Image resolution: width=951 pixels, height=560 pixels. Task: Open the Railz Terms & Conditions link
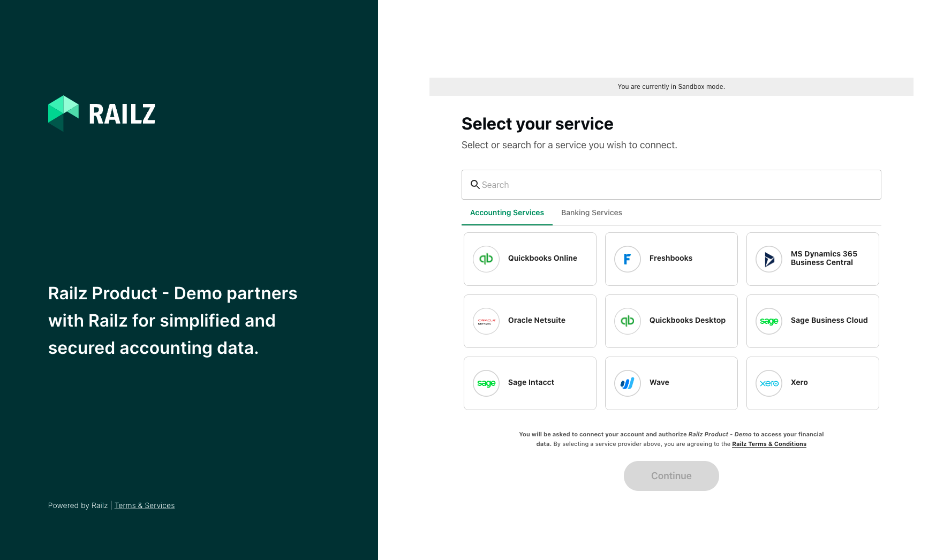point(769,444)
